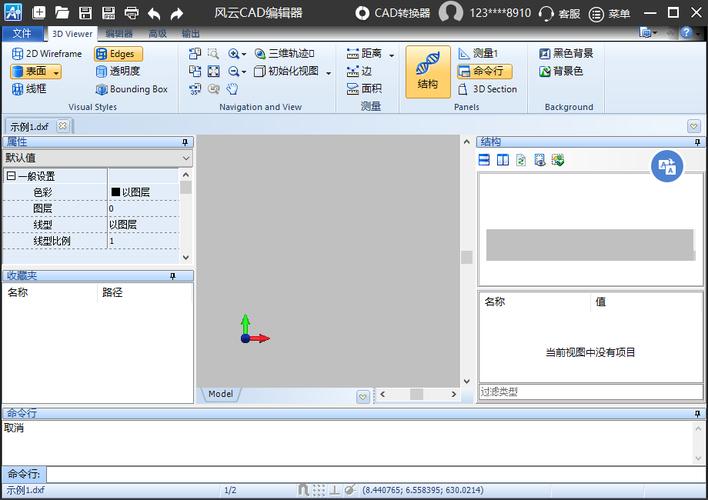Click the zoom out magnifier icon
708x500 pixels.
coord(233,71)
